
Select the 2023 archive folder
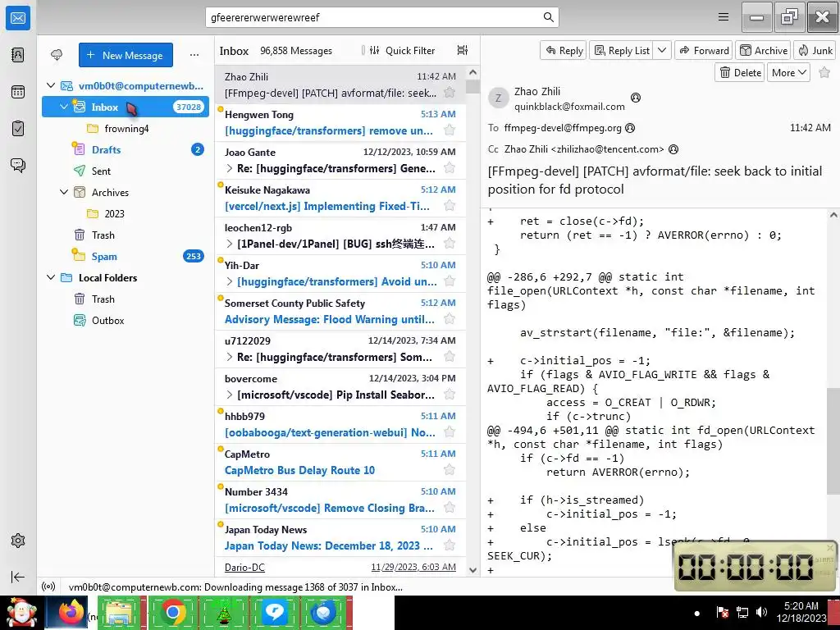click(x=126, y=213)
